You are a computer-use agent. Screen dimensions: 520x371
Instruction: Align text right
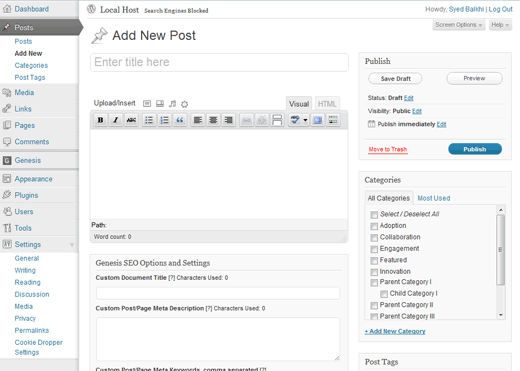(x=228, y=120)
